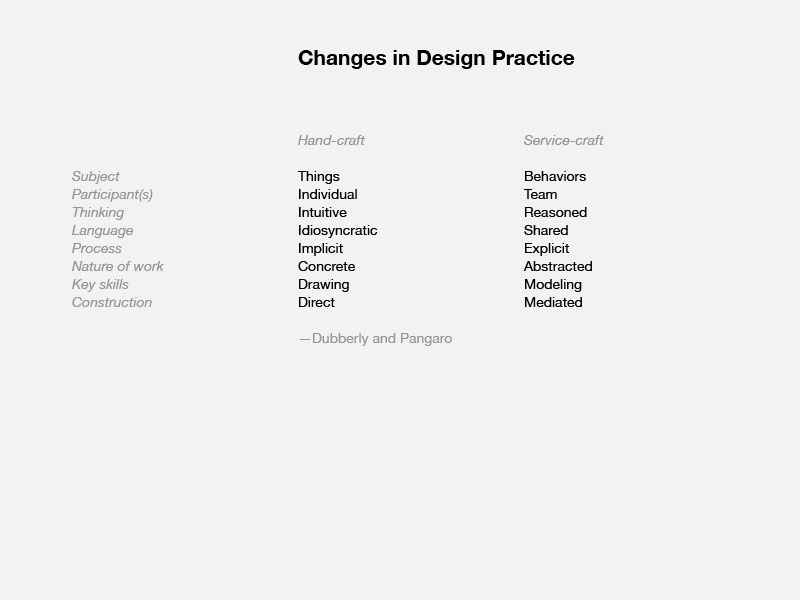Click the Nature of work label

coord(117,266)
